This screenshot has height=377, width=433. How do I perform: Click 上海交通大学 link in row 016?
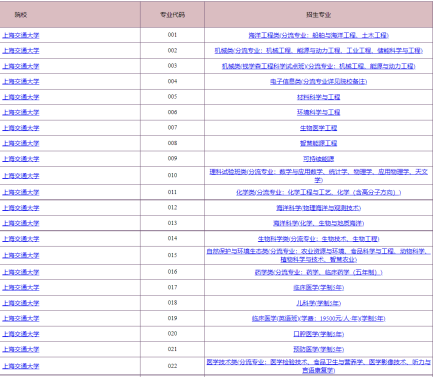[21, 272]
